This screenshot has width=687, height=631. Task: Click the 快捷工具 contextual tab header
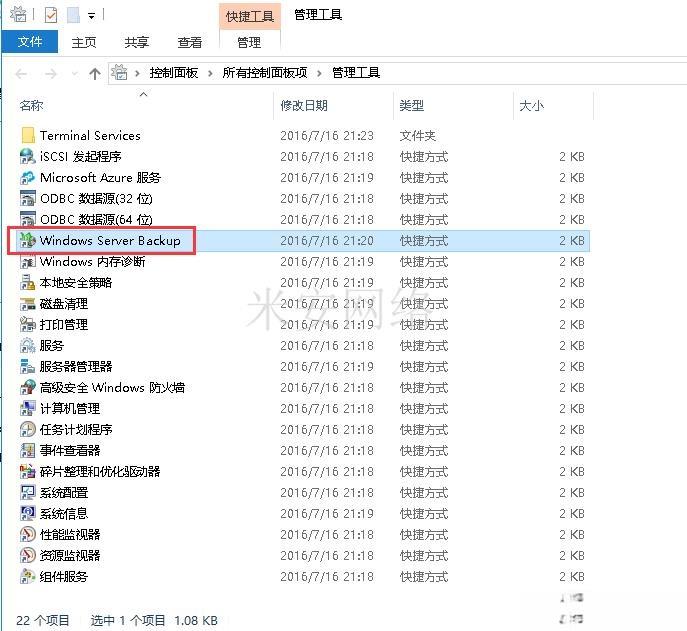250,17
